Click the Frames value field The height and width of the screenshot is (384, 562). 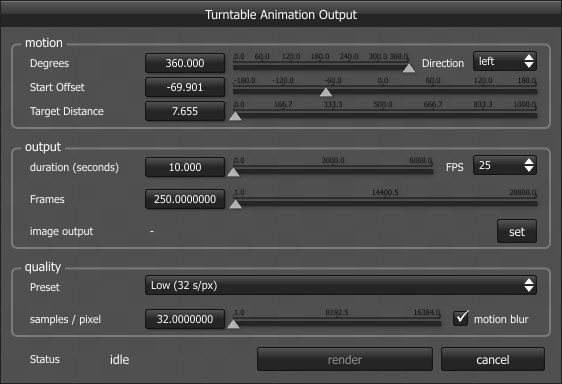point(185,199)
